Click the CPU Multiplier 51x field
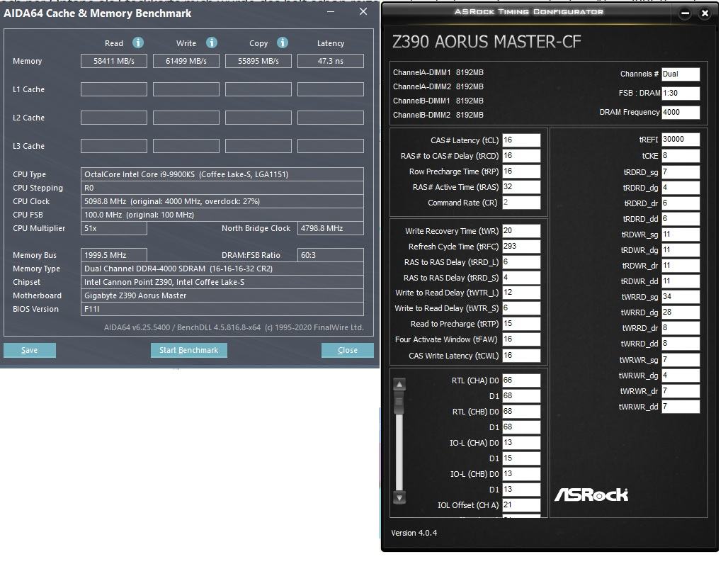Image resolution: width=728 pixels, height=564 pixels. pos(114,228)
